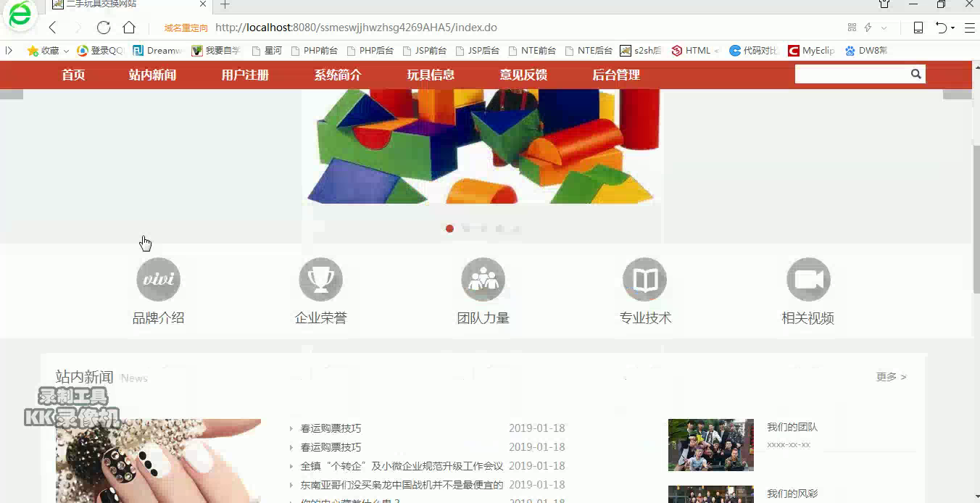Open 用户注册 in the navigation bar

tap(245, 75)
